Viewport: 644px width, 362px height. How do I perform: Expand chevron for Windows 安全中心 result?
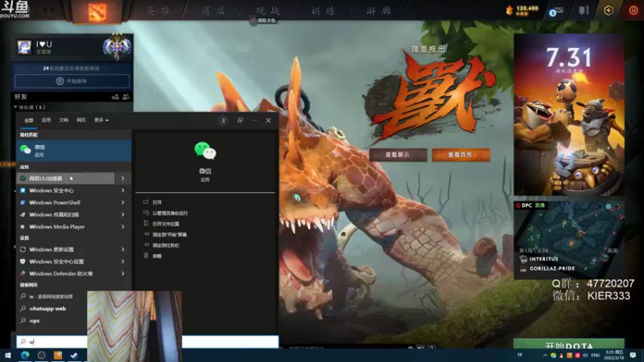click(122, 191)
